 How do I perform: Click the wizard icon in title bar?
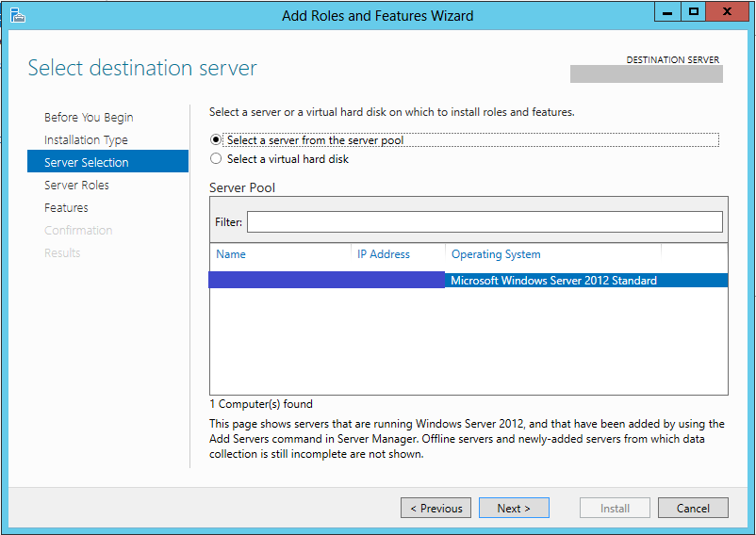coord(17,14)
